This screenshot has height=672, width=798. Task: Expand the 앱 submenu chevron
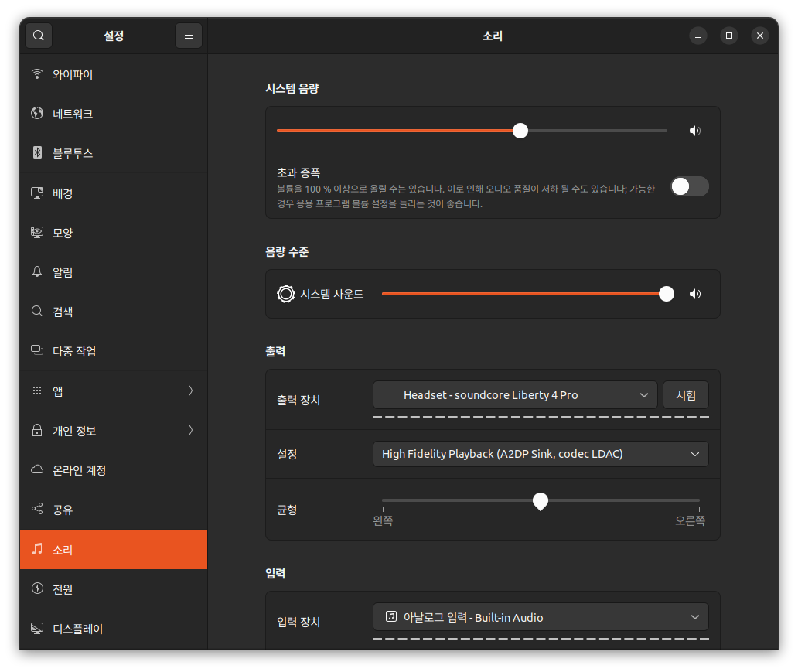(190, 391)
